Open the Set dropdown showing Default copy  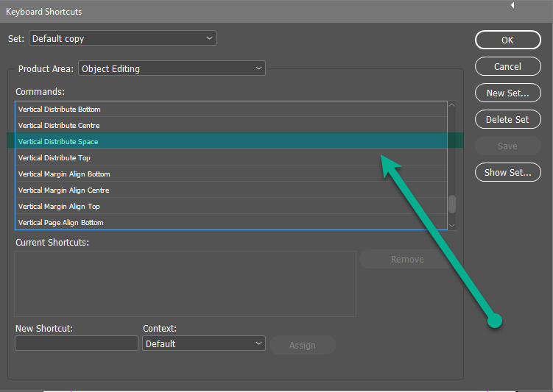[122, 38]
